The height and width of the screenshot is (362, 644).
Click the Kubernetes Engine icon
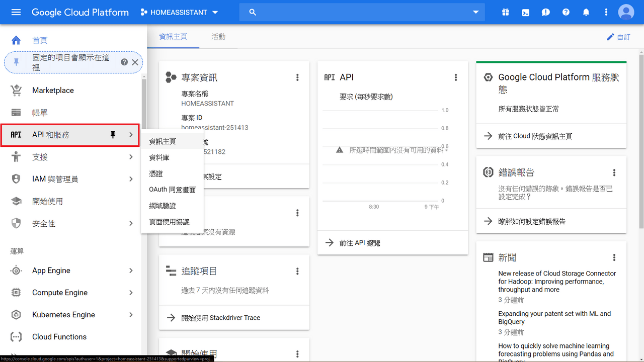(x=16, y=315)
